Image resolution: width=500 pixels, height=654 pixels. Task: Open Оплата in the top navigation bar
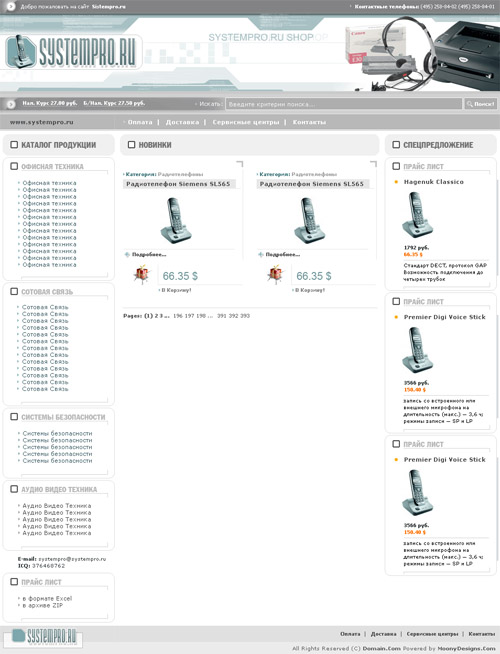(140, 122)
